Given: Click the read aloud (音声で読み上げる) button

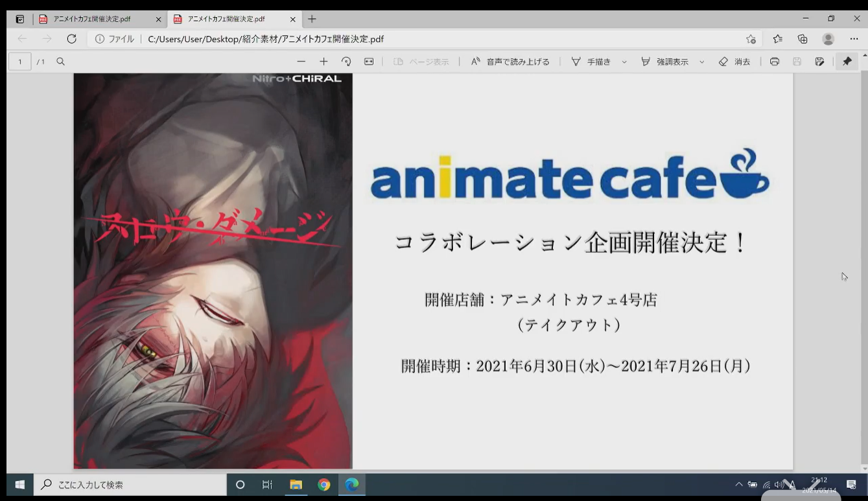Looking at the screenshot, I should (510, 62).
